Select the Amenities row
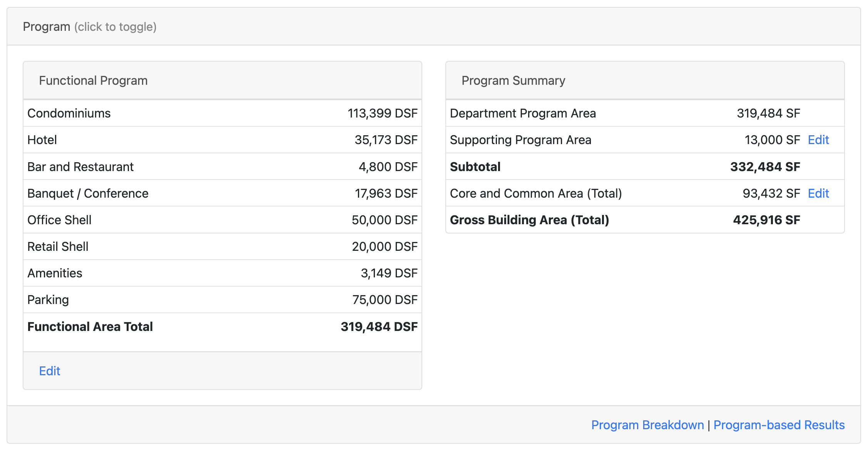 [x=222, y=273]
